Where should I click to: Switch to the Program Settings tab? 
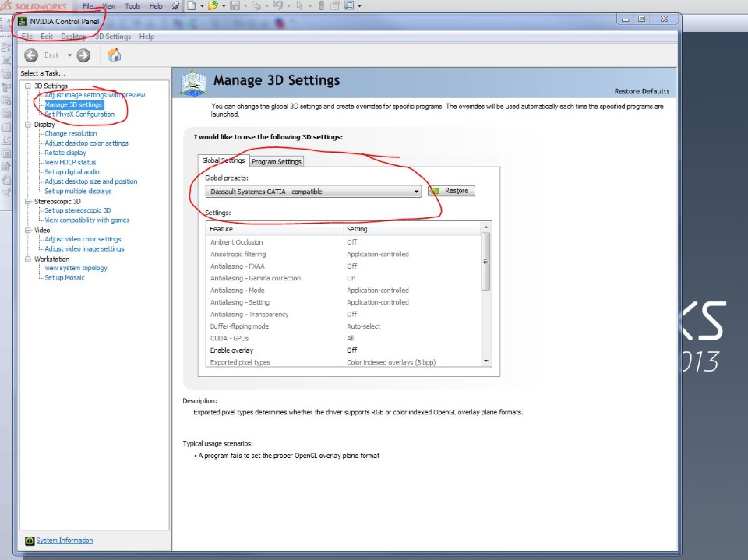[277, 162]
